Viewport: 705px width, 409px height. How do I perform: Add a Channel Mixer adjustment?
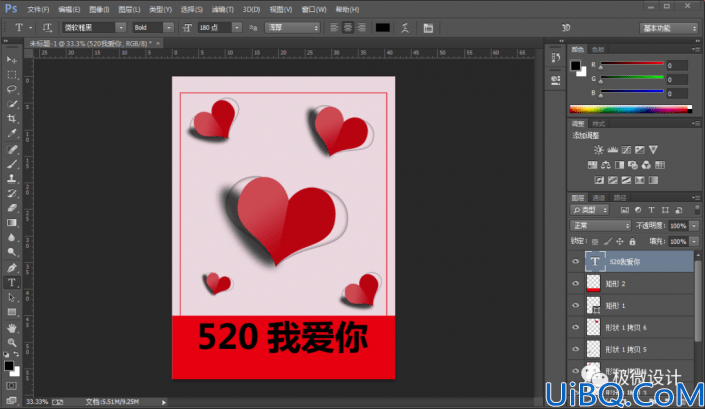[646, 165]
